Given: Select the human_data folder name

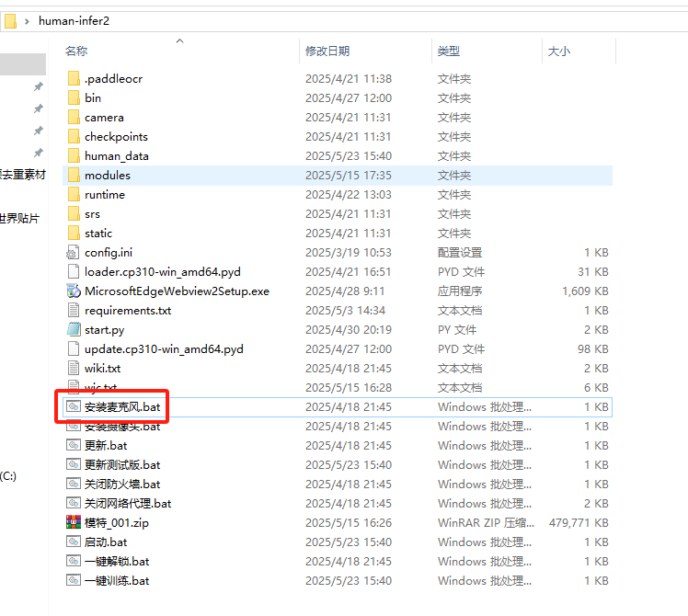Looking at the screenshot, I should click(x=117, y=155).
